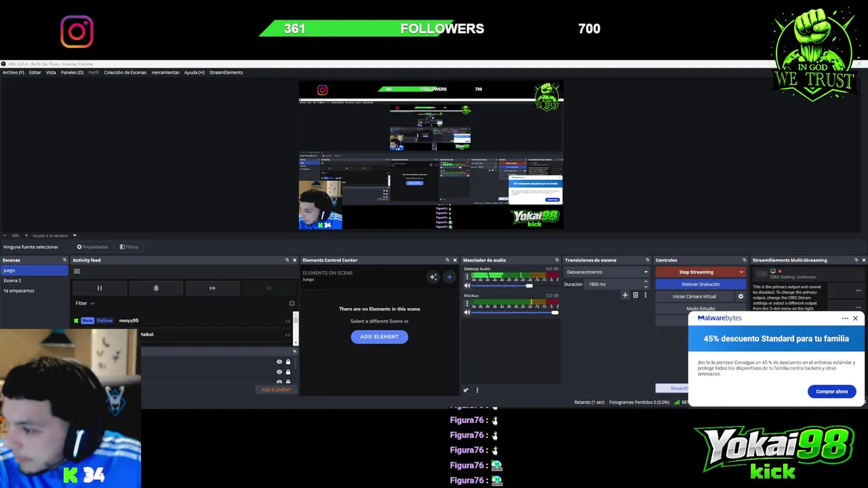Undock the Elements Control Center panel
This screenshot has width=868, height=488.
coord(447,260)
